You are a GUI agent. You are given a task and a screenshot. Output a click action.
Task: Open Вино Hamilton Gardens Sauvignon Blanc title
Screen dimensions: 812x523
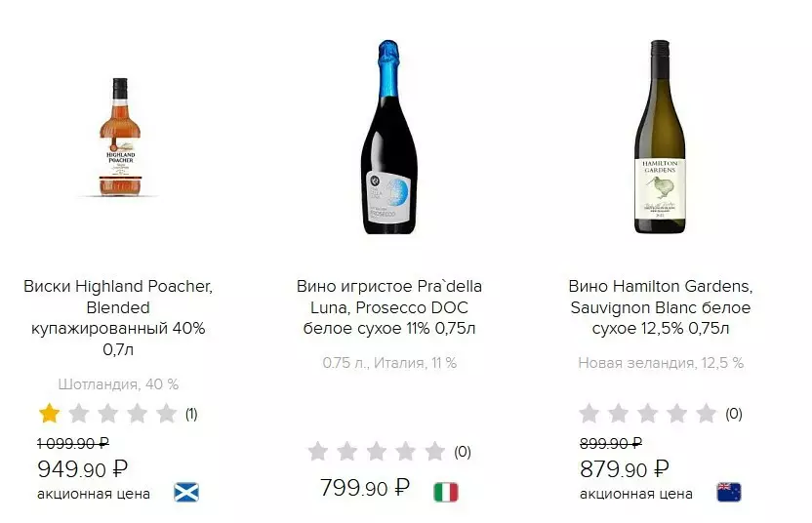[661, 307]
